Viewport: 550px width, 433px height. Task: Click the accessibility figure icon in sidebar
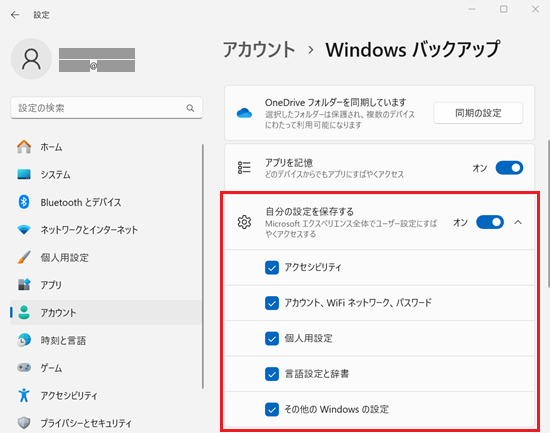pyautogui.click(x=24, y=395)
